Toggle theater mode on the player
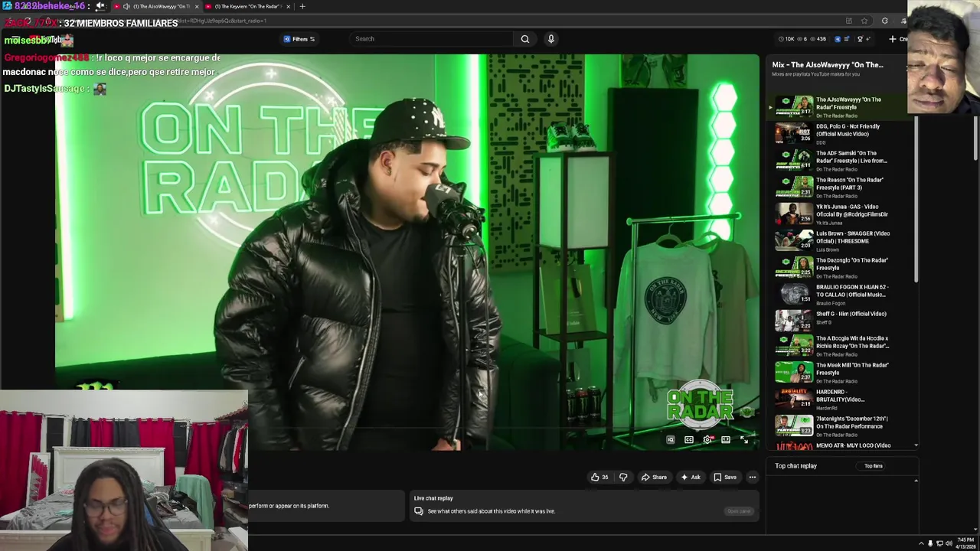This screenshot has height=551, width=980. (x=726, y=440)
